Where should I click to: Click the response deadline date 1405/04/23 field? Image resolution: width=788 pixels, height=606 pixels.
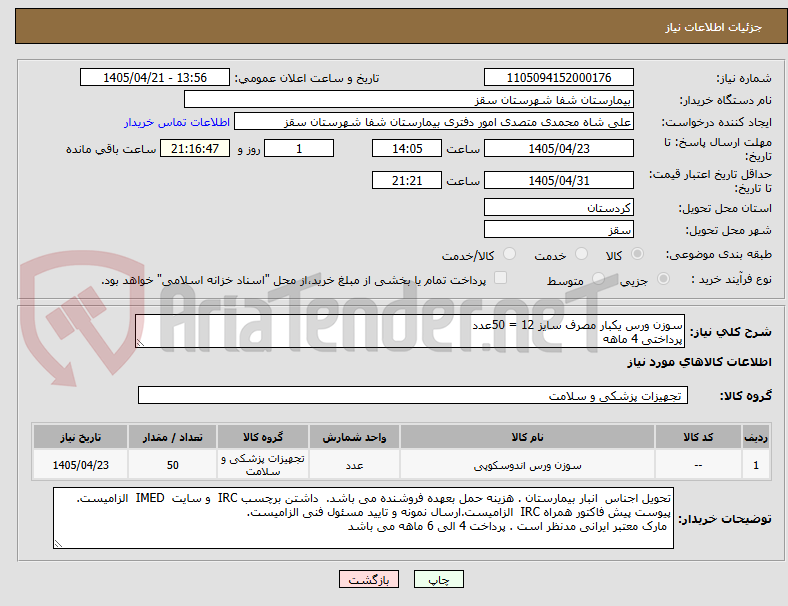click(559, 149)
